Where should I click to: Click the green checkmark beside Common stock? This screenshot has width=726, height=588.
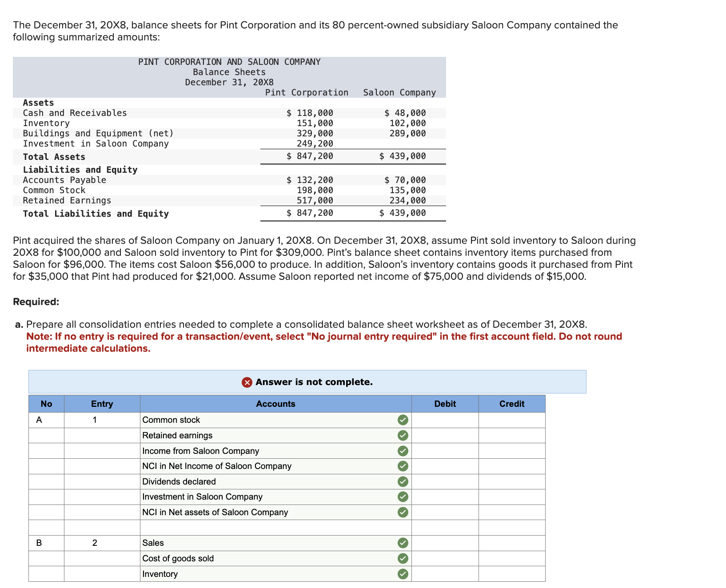tap(403, 419)
